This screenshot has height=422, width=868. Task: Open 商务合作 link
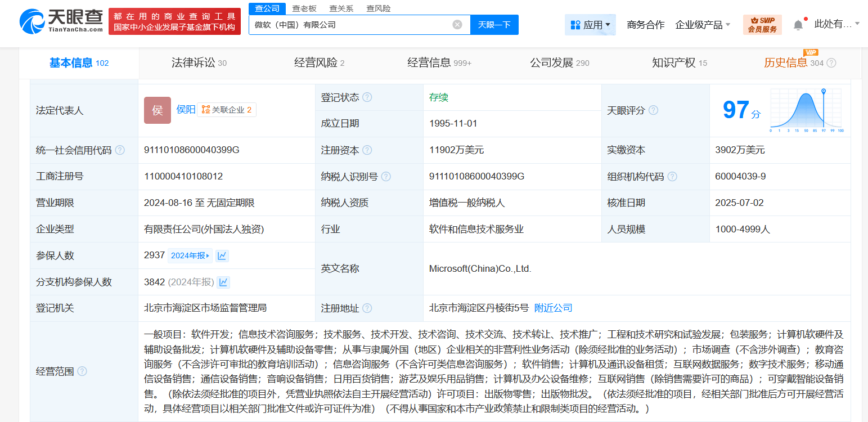tap(646, 25)
